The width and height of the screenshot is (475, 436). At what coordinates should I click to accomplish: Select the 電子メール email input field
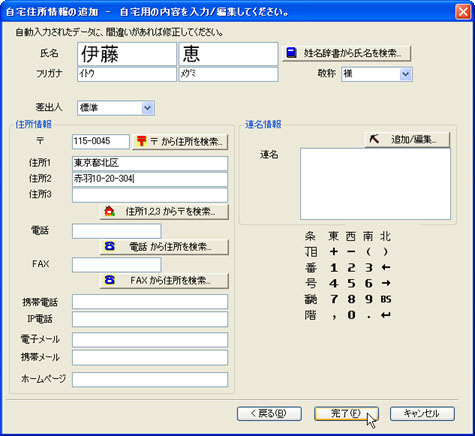[x=150, y=340]
